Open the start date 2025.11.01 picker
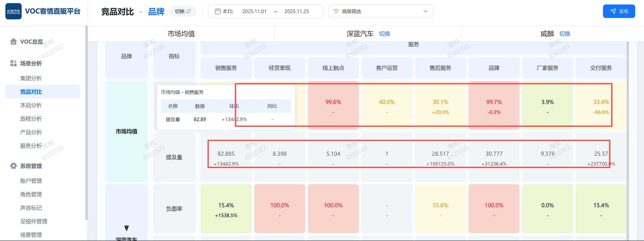This screenshot has width=644, height=241. click(254, 11)
